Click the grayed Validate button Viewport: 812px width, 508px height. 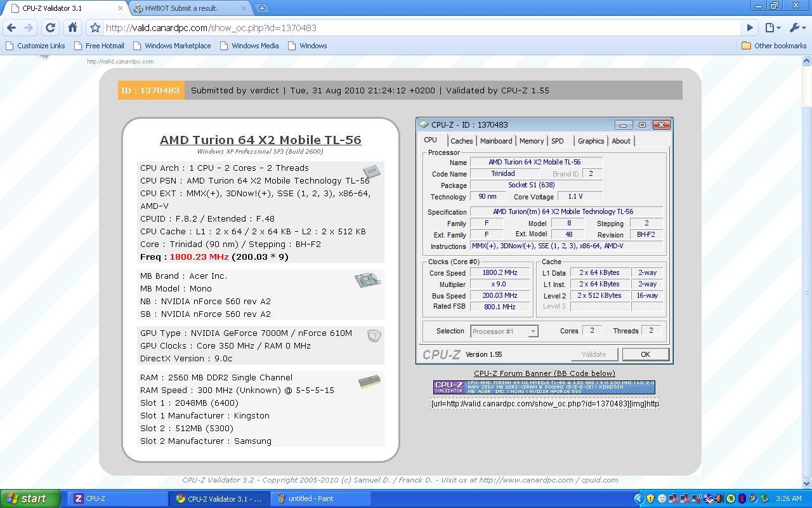click(594, 354)
